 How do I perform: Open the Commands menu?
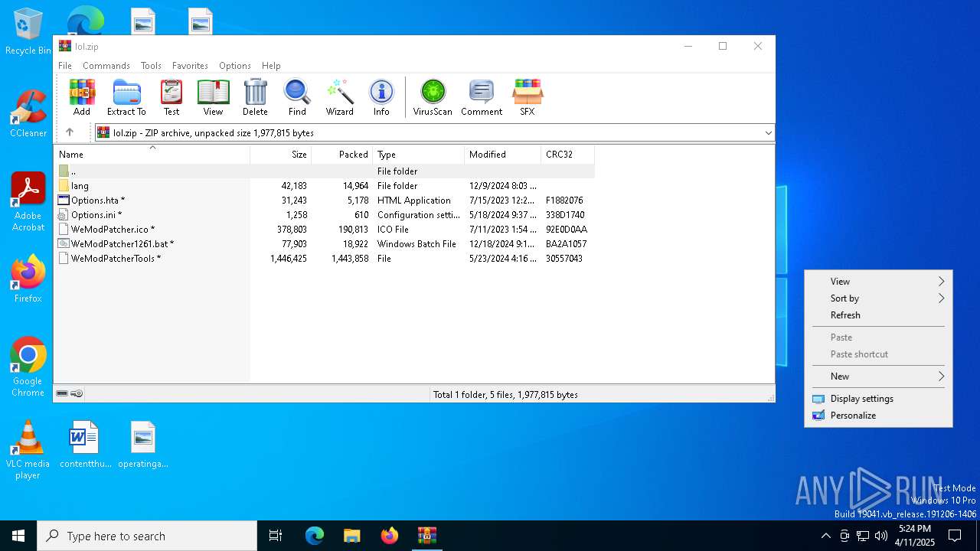106,66
